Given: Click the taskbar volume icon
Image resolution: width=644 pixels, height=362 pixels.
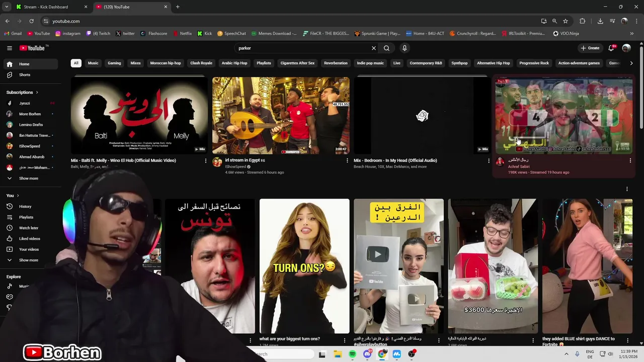Looking at the screenshot, I should (x=610, y=354).
